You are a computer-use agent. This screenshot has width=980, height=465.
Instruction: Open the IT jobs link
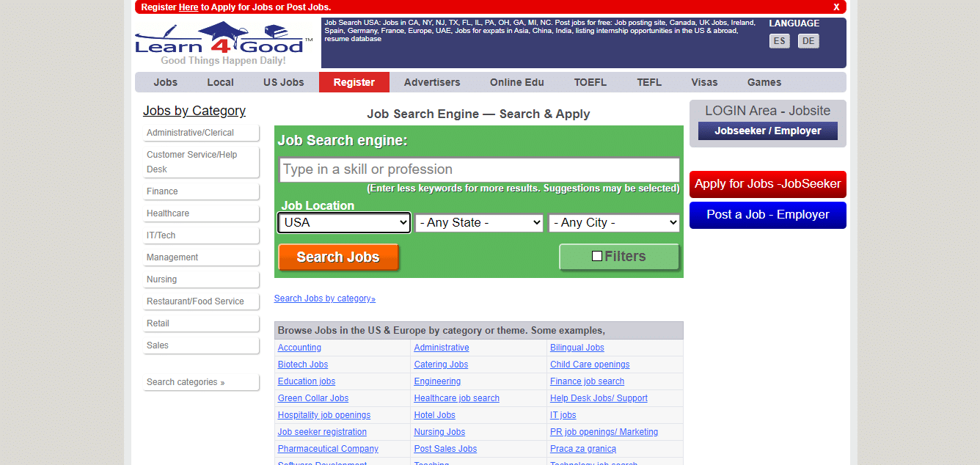point(563,415)
